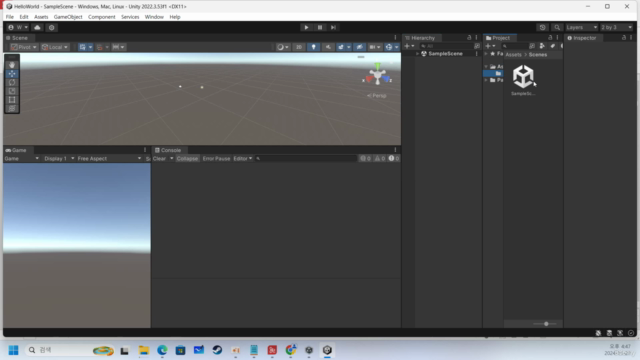
Task: Open the Undo History button
Action: 542,27
